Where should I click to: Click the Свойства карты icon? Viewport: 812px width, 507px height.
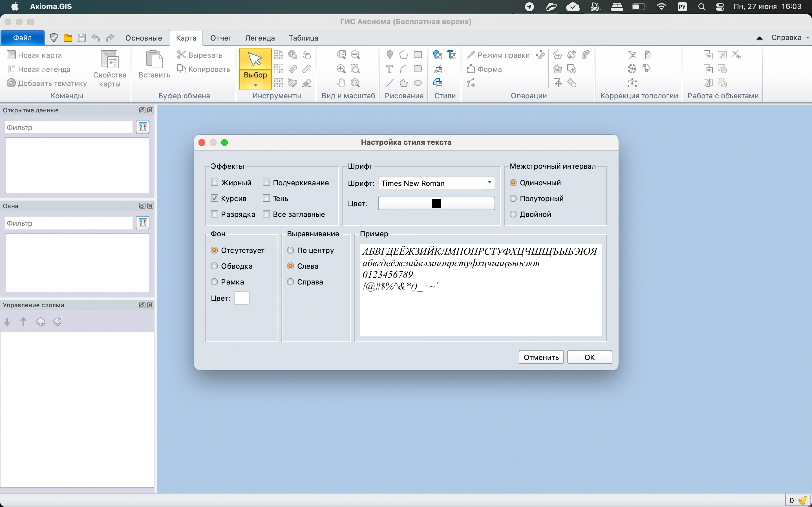110,60
